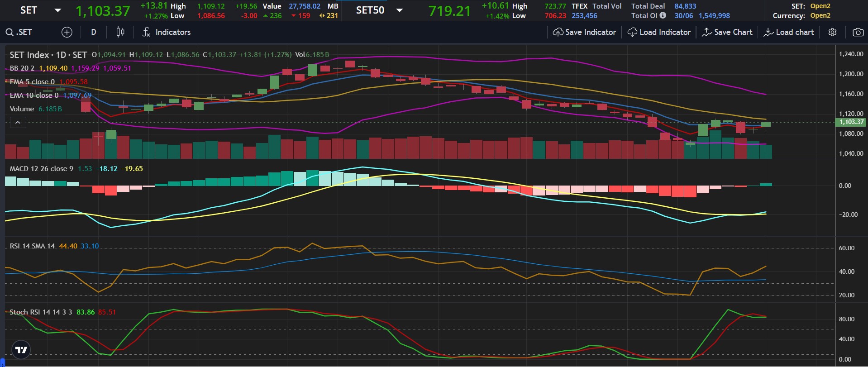Click the Save Indicator cloud upload icon
This screenshot has height=367, width=868.
(x=558, y=32)
